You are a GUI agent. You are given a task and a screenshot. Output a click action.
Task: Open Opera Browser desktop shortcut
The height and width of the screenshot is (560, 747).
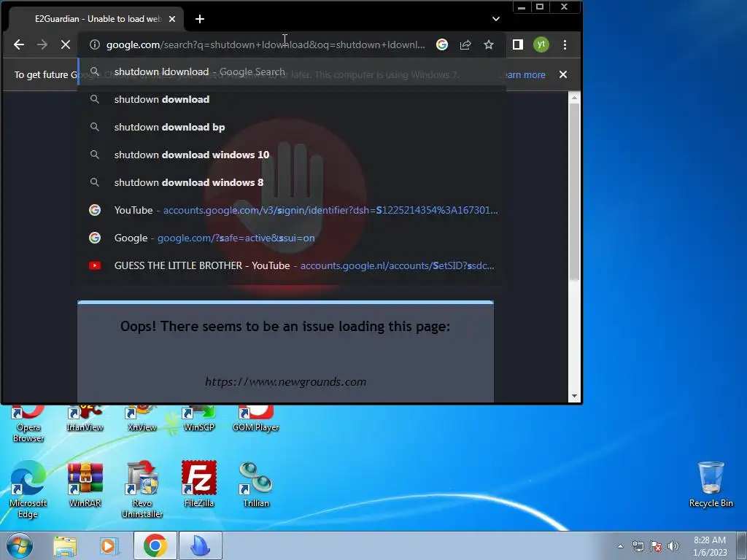point(28,424)
